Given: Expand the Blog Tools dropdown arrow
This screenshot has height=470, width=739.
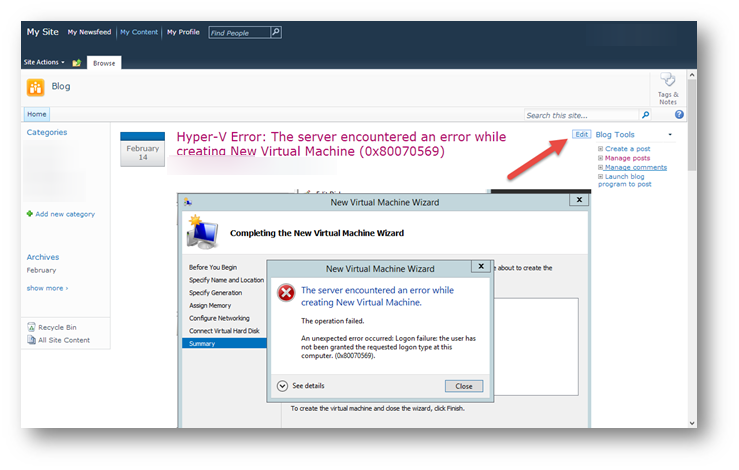Looking at the screenshot, I should pyautogui.click(x=670, y=135).
